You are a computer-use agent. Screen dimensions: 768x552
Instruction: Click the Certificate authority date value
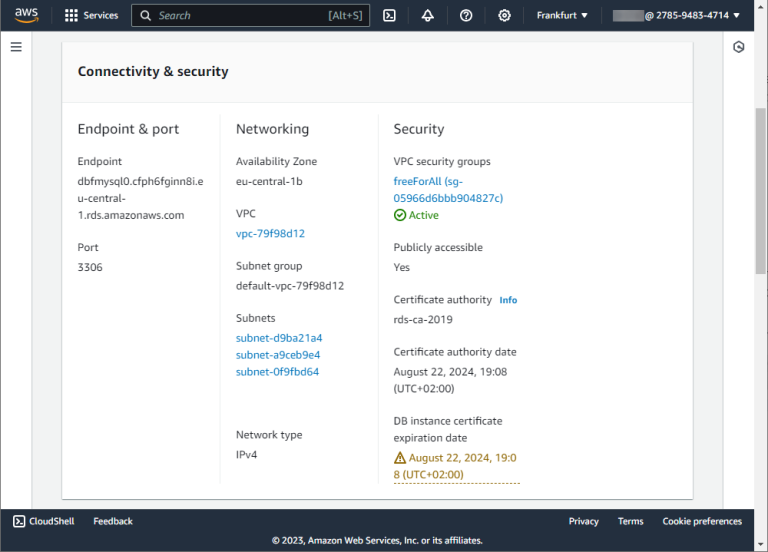pos(450,380)
